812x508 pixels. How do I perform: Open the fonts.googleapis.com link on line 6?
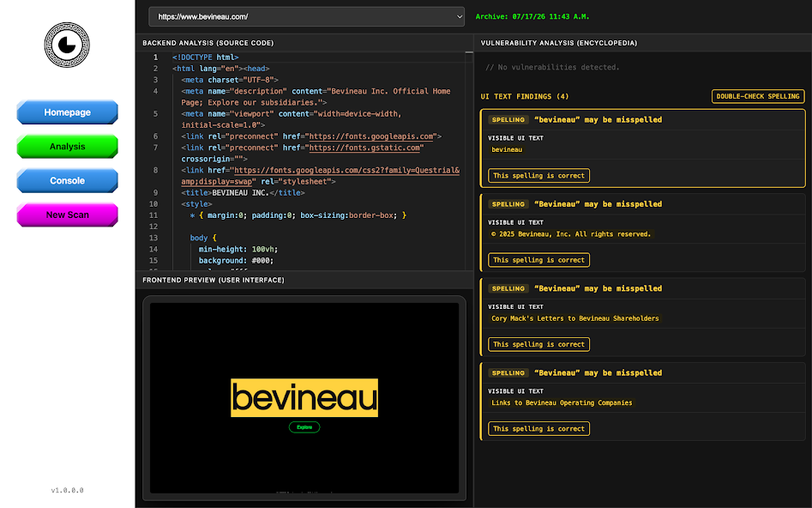(371, 136)
